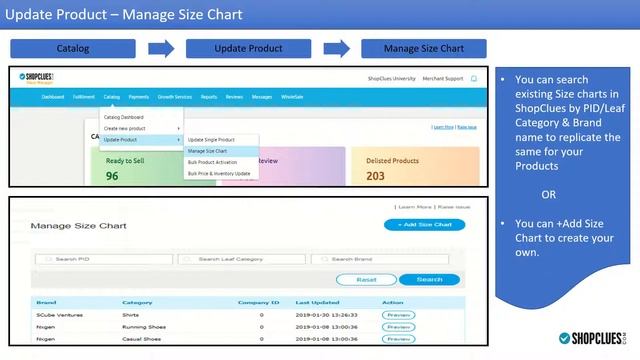Click SCube Ventures brand cell
Viewport: 640px width, 360px height.
(x=60, y=315)
